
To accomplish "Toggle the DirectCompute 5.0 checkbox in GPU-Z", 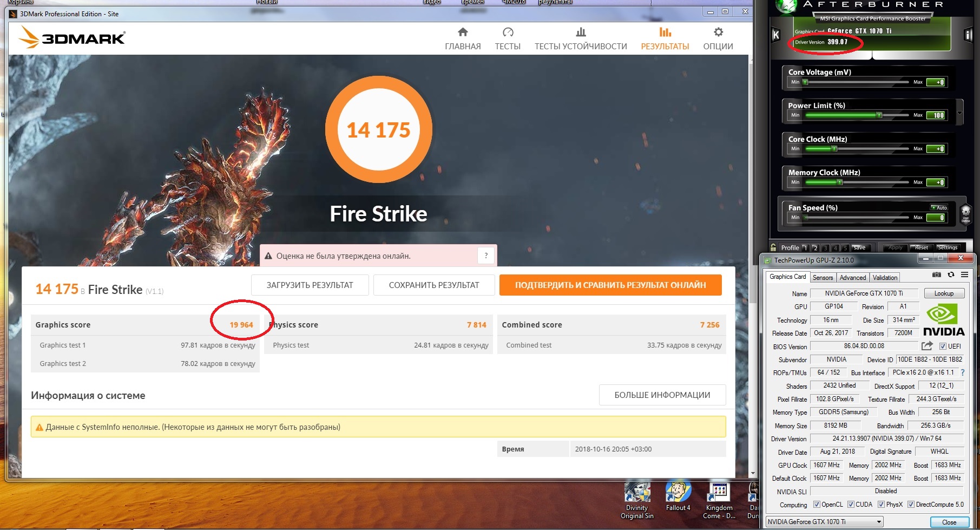I will click(911, 505).
